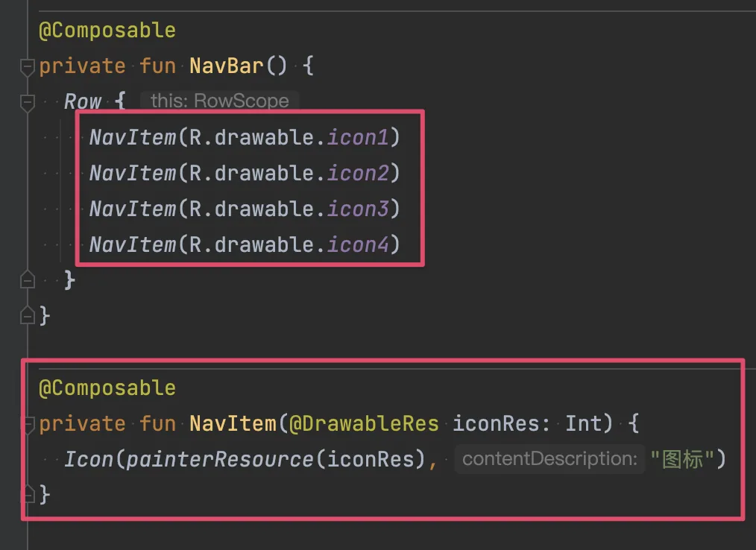
Task: Click the icon2 drawable reference
Action: (x=358, y=173)
